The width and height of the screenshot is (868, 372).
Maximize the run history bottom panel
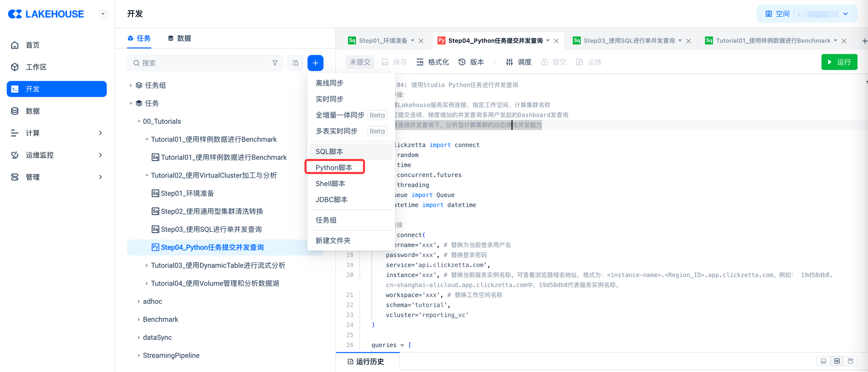click(850, 361)
